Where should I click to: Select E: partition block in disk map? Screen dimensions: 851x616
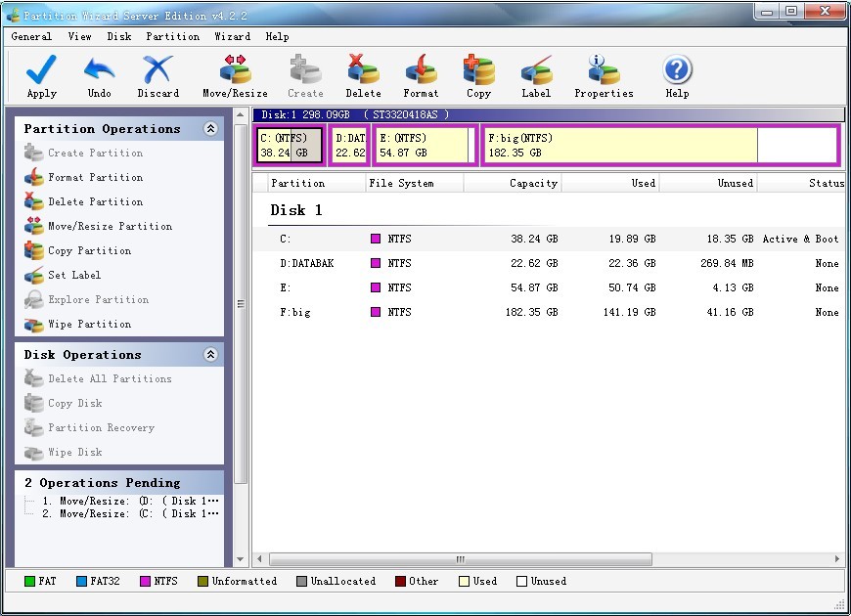point(425,145)
